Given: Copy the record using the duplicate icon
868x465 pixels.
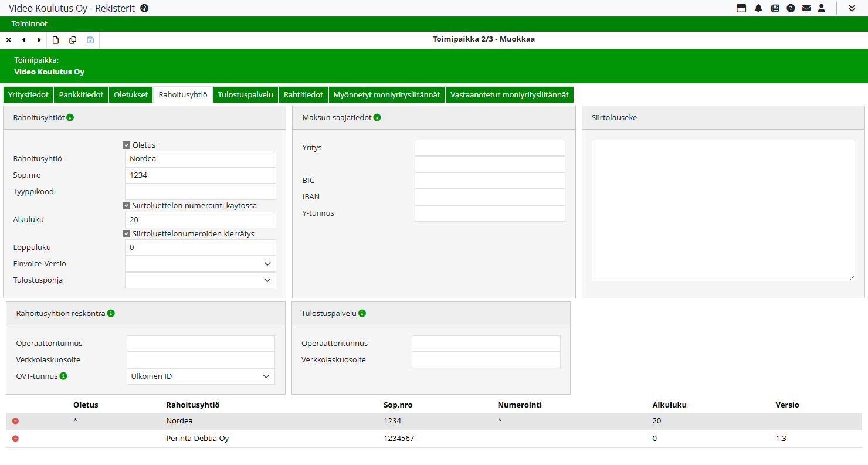Looking at the screenshot, I should [x=73, y=40].
